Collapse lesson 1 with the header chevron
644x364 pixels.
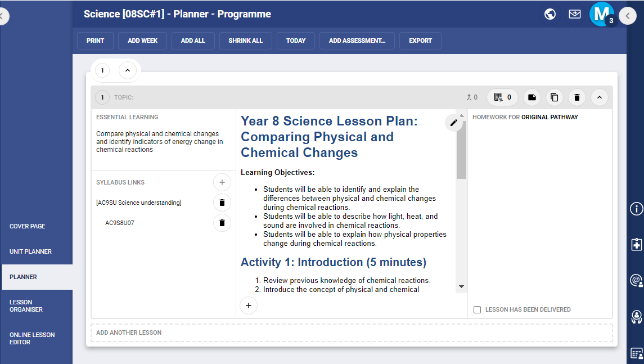(599, 97)
